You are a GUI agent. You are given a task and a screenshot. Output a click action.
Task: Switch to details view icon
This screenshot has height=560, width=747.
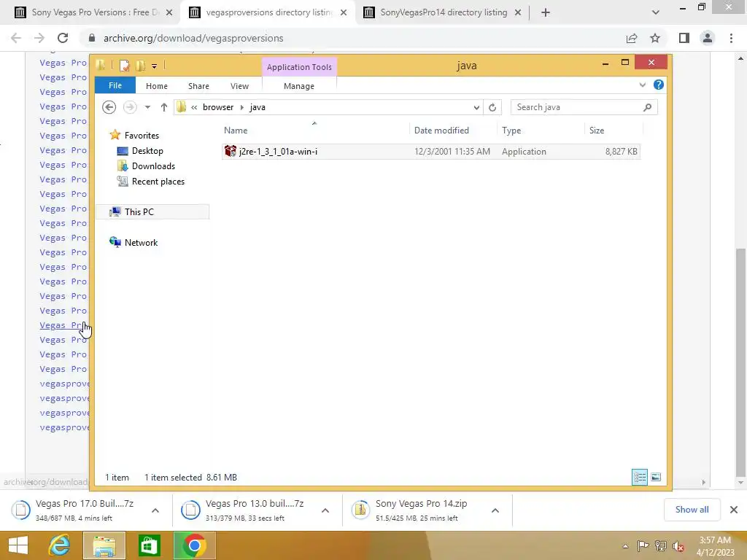click(639, 477)
